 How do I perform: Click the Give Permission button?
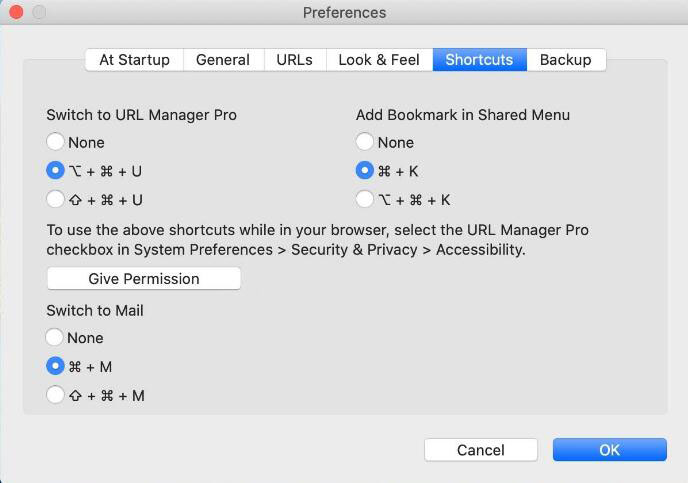(144, 279)
